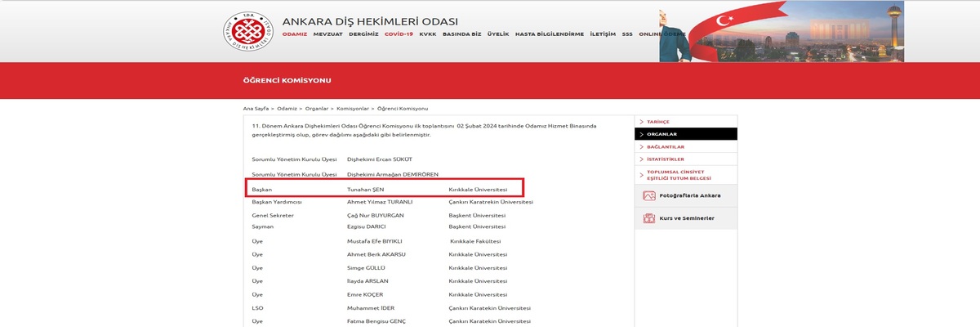
Task: Open BAĞLANTILAR sidebar link
Action: [x=666, y=147]
